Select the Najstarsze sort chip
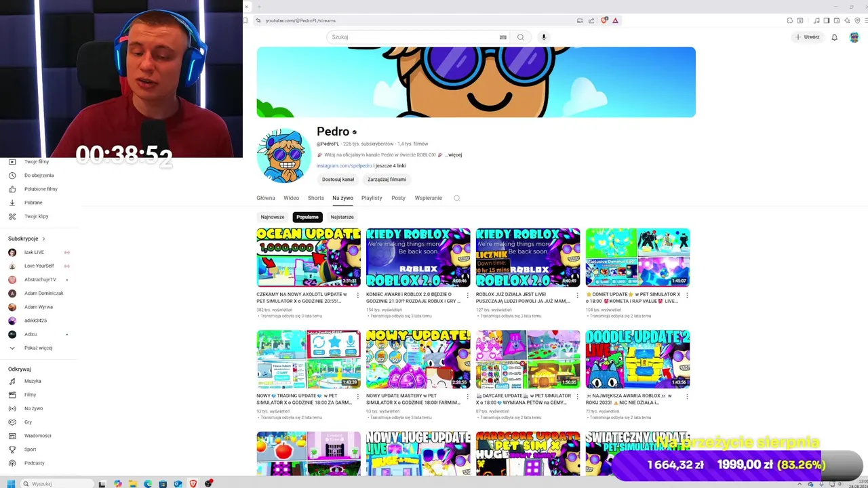Screen dimensions: 868x488 [342, 217]
